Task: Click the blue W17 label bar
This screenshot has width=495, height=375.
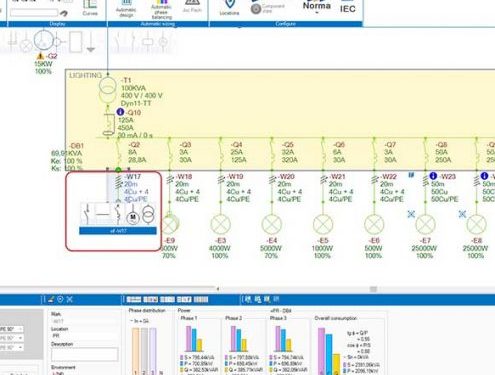Action: (118, 231)
